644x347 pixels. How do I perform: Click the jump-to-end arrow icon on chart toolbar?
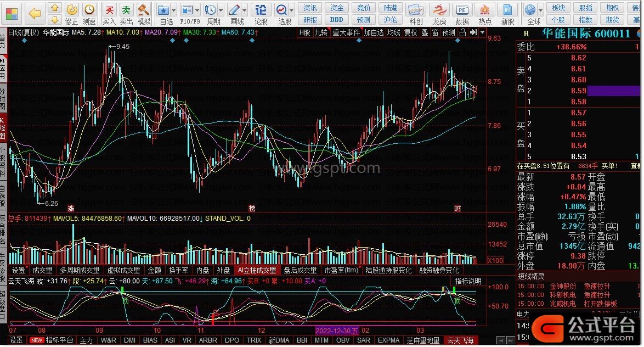pos(473,32)
